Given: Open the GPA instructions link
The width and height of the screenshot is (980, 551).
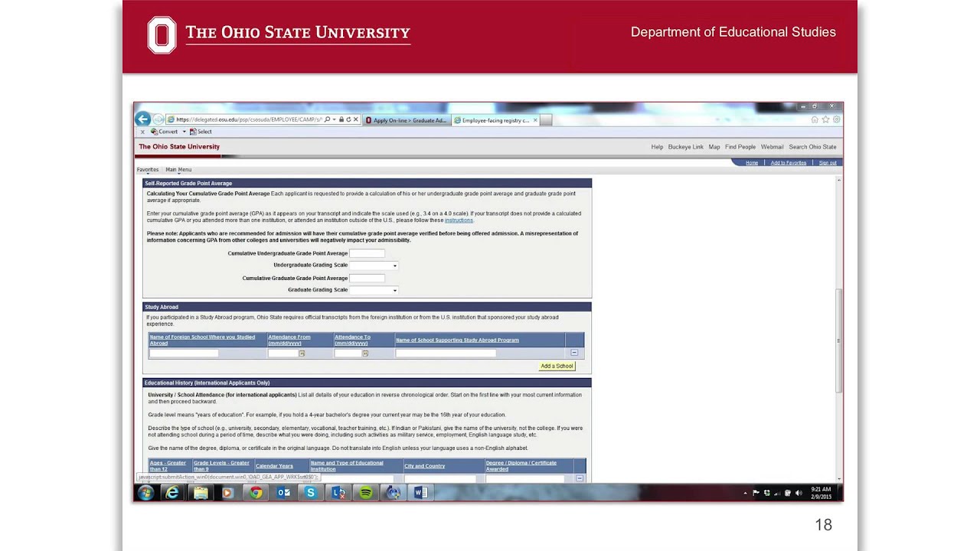Looking at the screenshot, I should 459,220.
